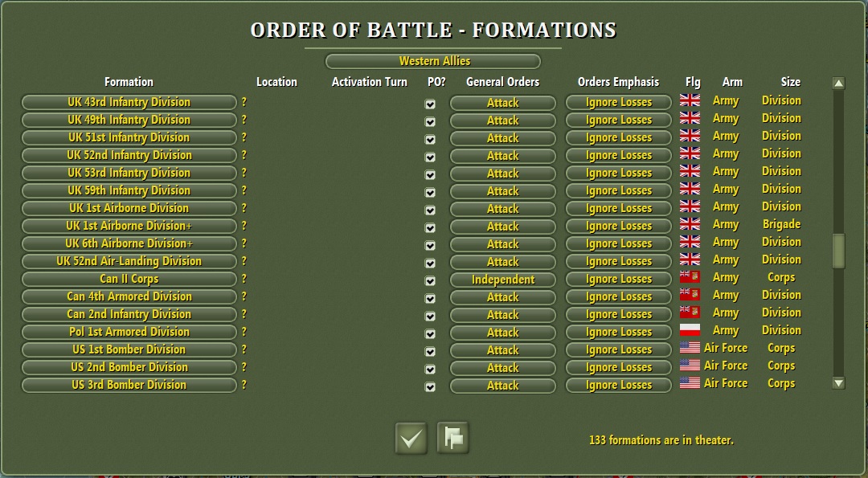
Task: Open Attack orders selector for UK 51st Infantry Division
Action: [502, 138]
